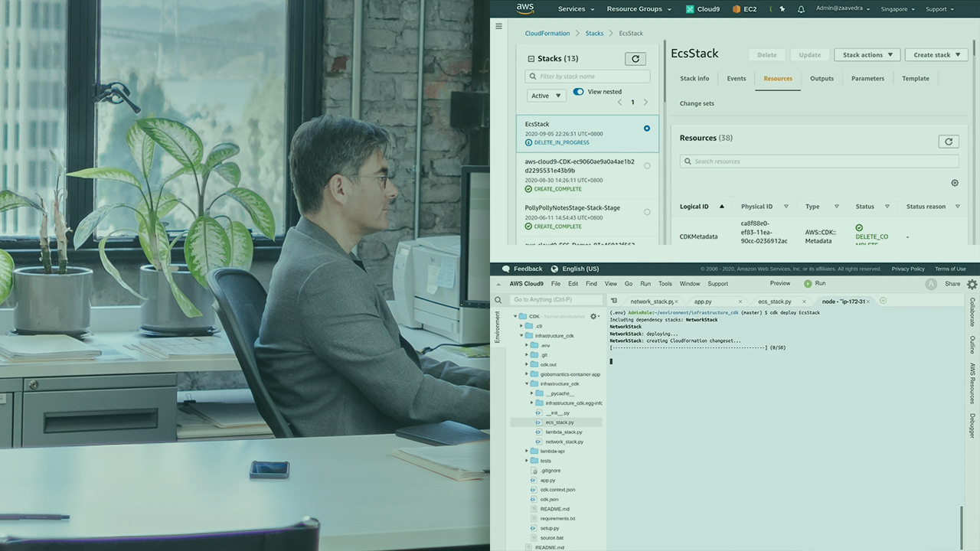Open Go to Anything search in Cloud9
980x551 pixels.
(x=557, y=299)
